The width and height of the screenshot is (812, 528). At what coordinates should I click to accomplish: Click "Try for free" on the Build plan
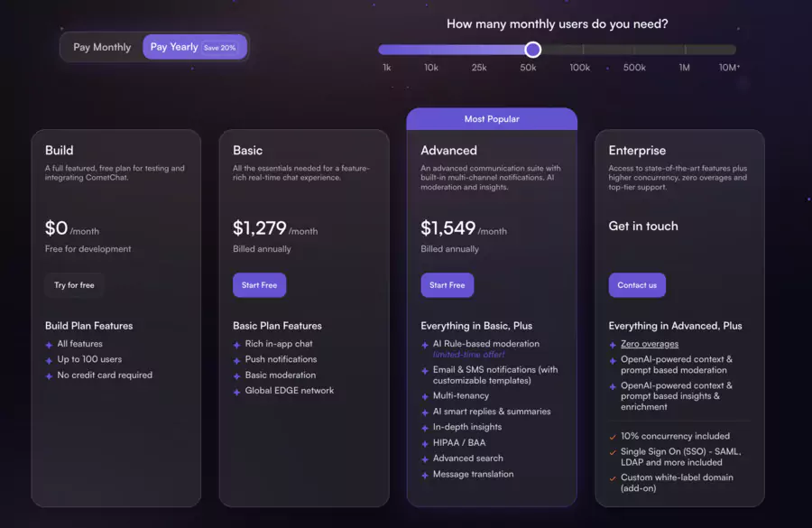point(74,284)
